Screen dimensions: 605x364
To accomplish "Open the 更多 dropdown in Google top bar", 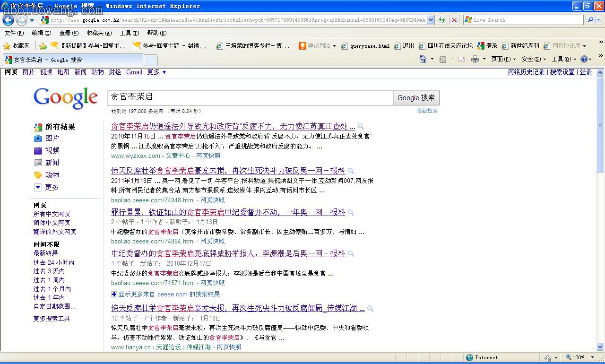I will point(156,72).
